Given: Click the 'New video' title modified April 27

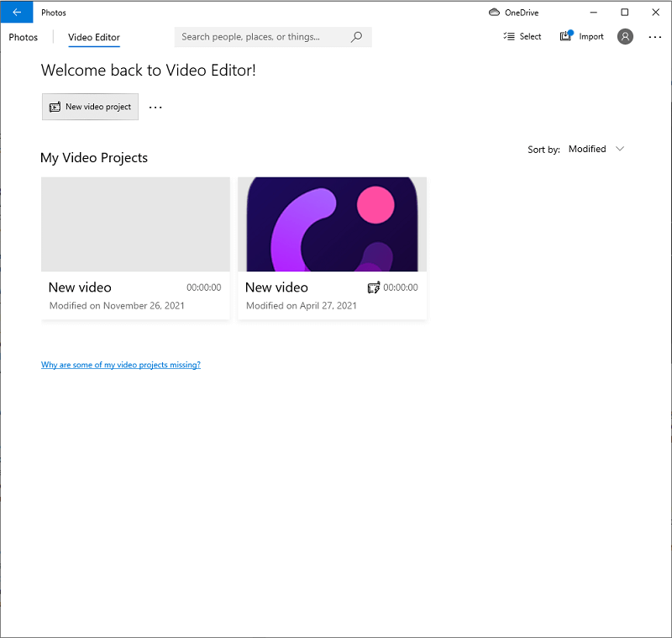Looking at the screenshot, I should tap(276, 287).
